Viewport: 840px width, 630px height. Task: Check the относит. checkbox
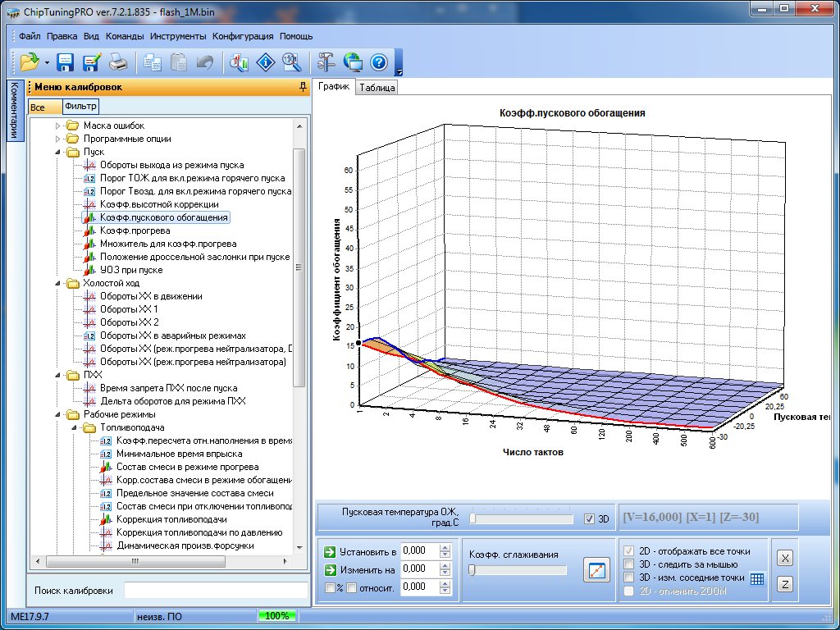351,587
